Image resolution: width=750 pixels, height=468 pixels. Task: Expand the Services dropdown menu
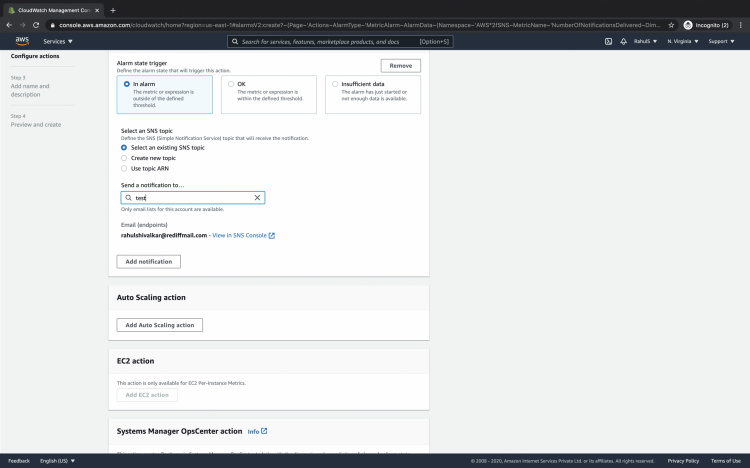click(x=58, y=41)
